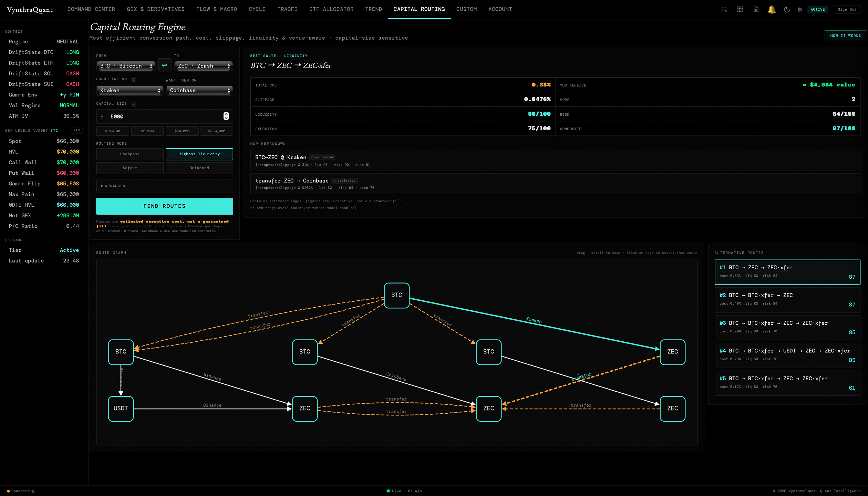Click the PIN toggle beside GEX Levels
Image resolution: width=868 pixels, height=496 pixels.
pos(76,131)
